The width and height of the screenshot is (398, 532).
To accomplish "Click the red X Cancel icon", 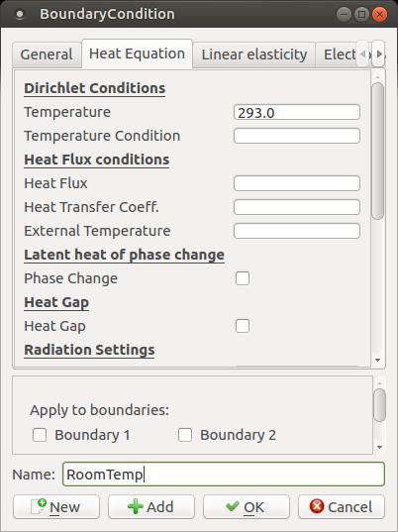I will [317, 506].
